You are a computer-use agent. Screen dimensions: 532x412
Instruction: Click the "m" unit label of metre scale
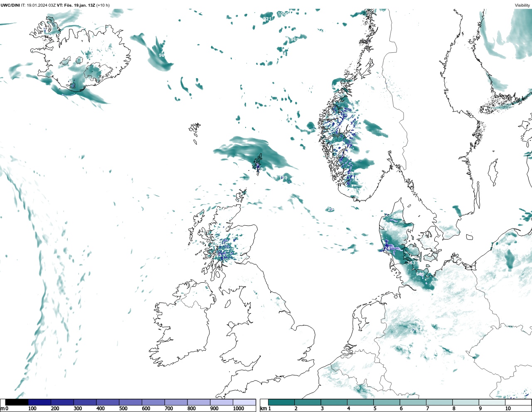point(2,409)
